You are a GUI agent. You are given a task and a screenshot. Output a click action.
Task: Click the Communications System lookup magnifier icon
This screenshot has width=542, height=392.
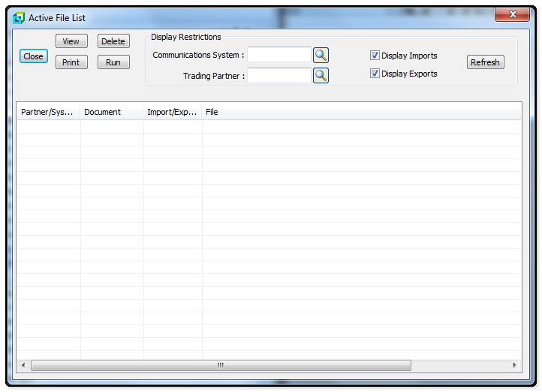[x=321, y=55]
